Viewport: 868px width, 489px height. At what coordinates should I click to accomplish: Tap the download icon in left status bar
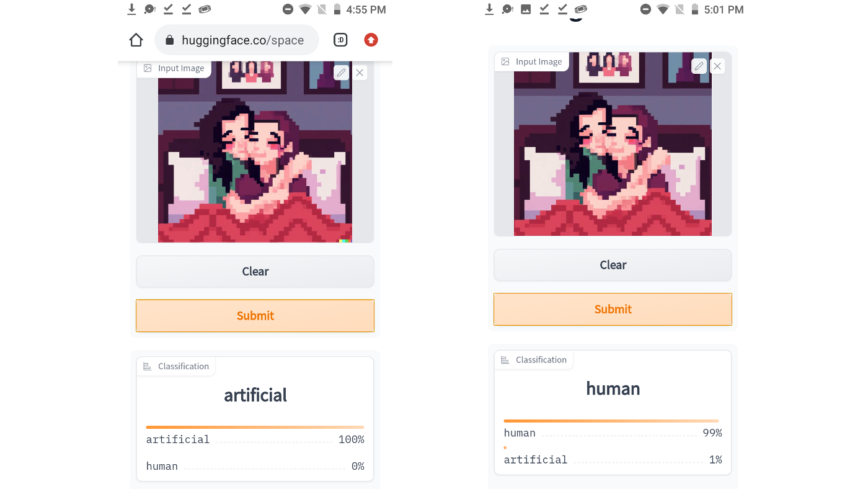coord(131,9)
